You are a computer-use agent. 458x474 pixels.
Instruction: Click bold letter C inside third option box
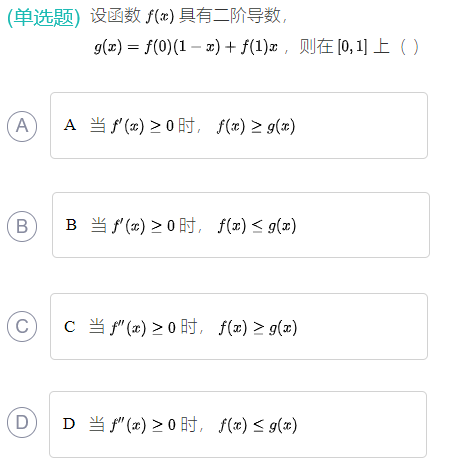70,327
